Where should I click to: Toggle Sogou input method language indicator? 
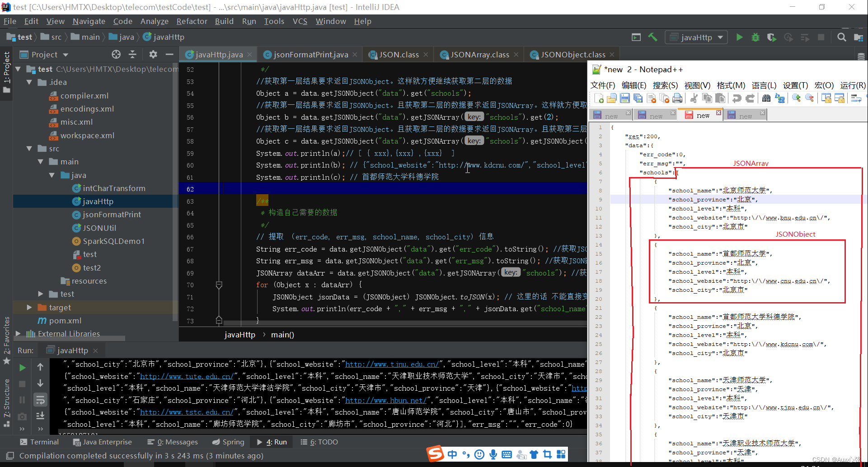tap(452, 454)
